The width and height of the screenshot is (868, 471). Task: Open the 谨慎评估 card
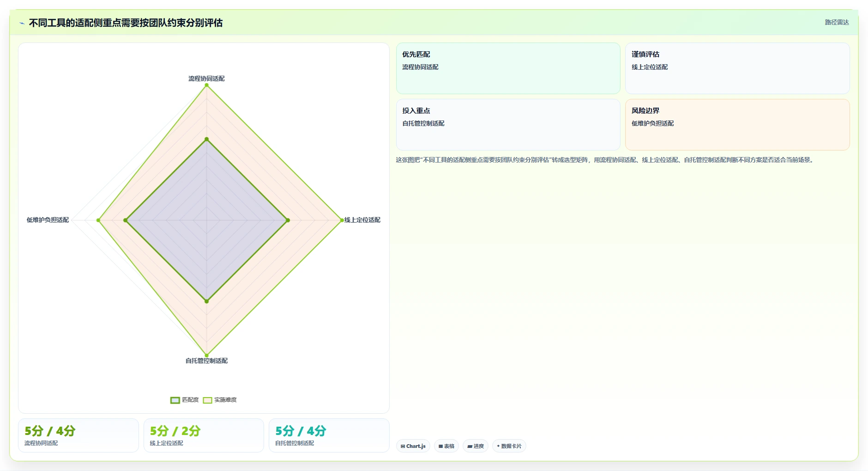point(737,68)
